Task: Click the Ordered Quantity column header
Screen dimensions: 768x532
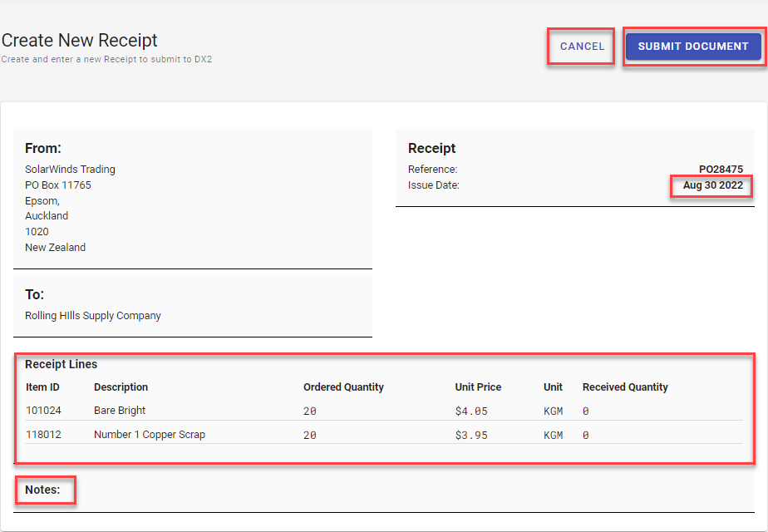Action: point(343,387)
